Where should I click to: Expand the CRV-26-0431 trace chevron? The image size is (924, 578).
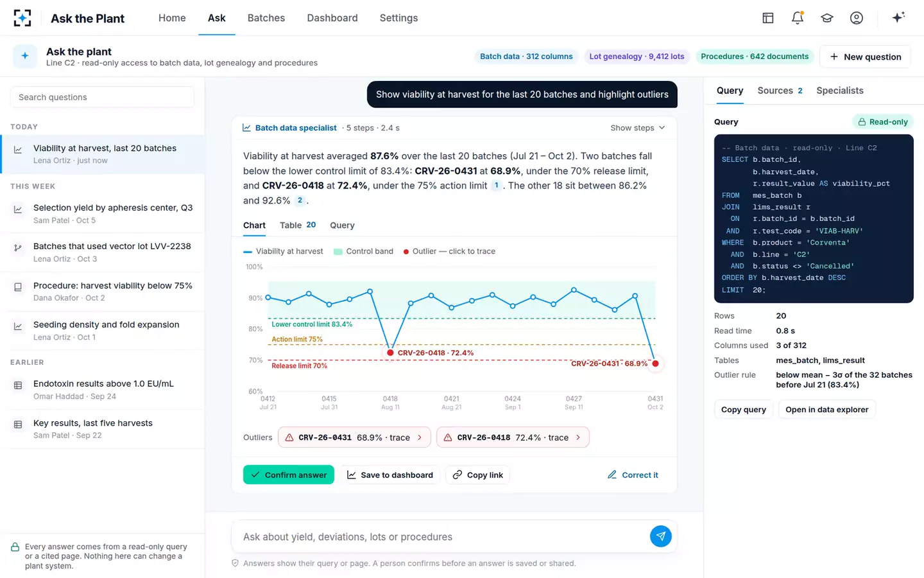(420, 437)
